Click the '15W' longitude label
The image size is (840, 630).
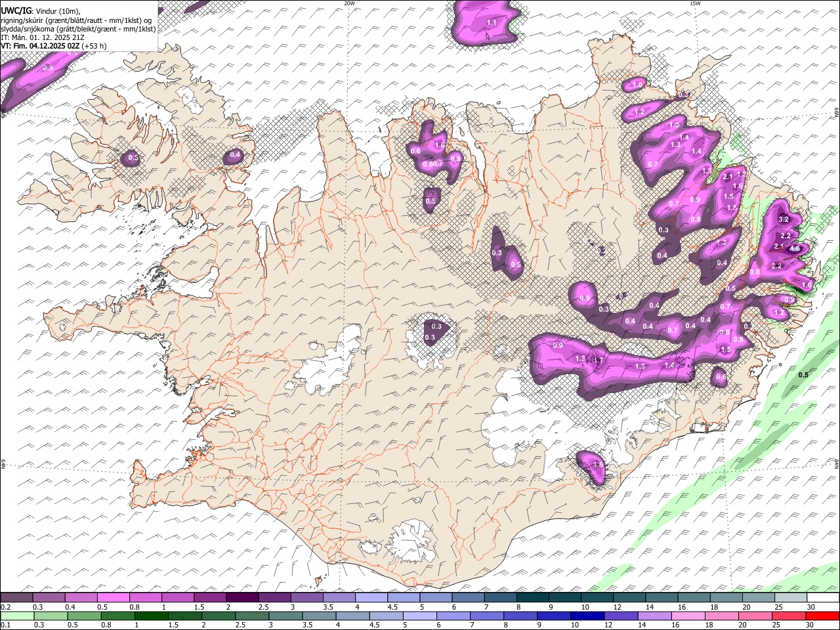(695, 3)
